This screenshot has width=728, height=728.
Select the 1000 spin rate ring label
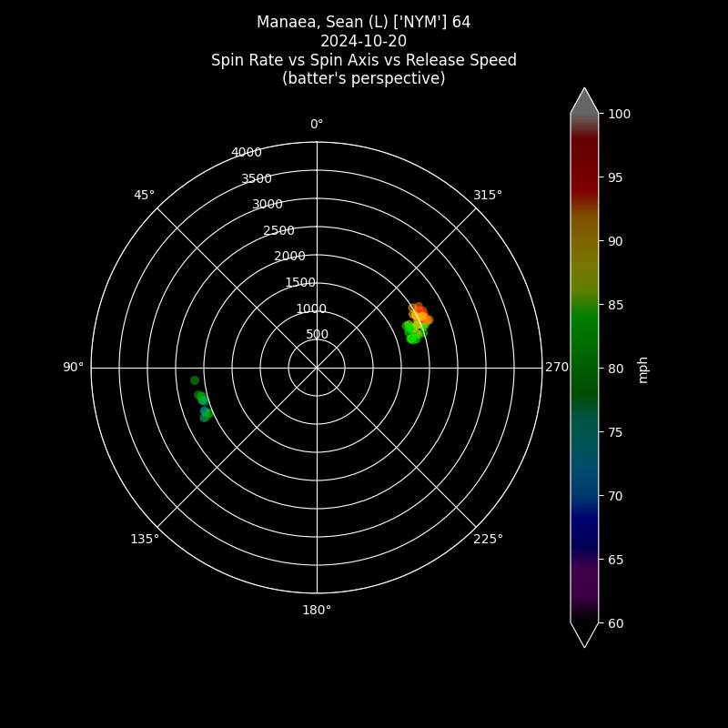point(311,308)
